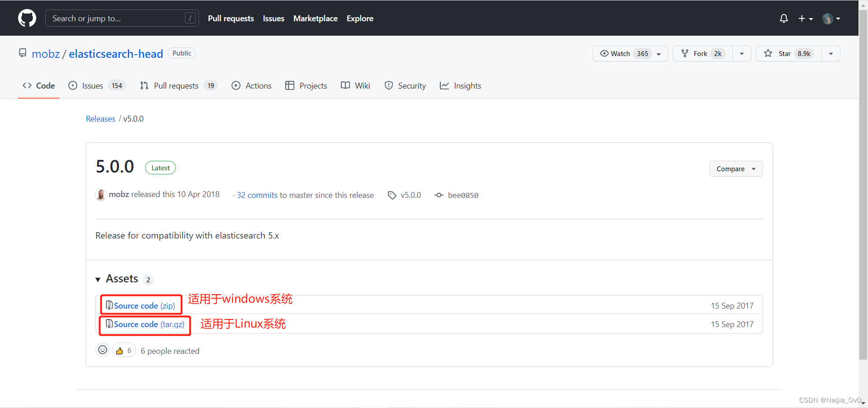The image size is (868, 408).
Task: Switch to the Actions tab
Action: (x=251, y=86)
